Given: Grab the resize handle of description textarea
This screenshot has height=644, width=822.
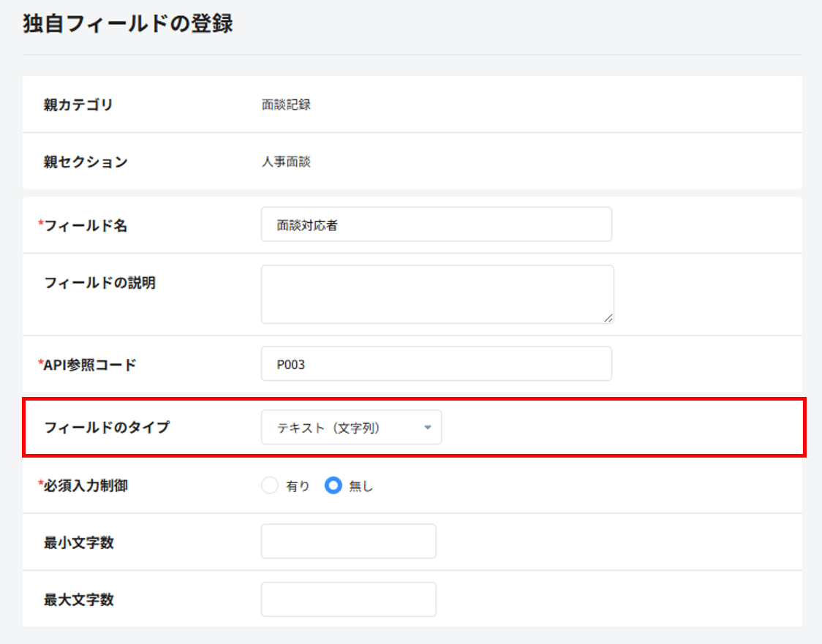Looking at the screenshot, I should click(x=609, y=318).
